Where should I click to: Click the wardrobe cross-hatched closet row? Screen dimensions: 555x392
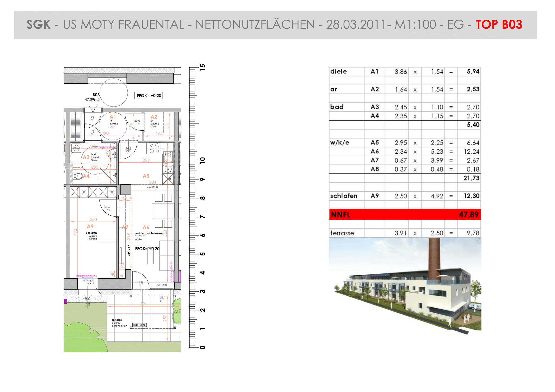click(93, 192)
